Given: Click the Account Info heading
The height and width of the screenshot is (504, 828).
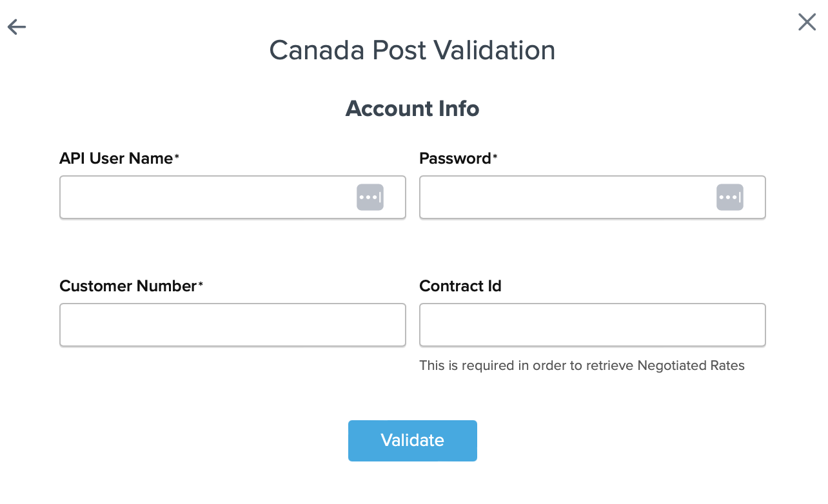Looking at the screenshot, I should click(412, 108).
